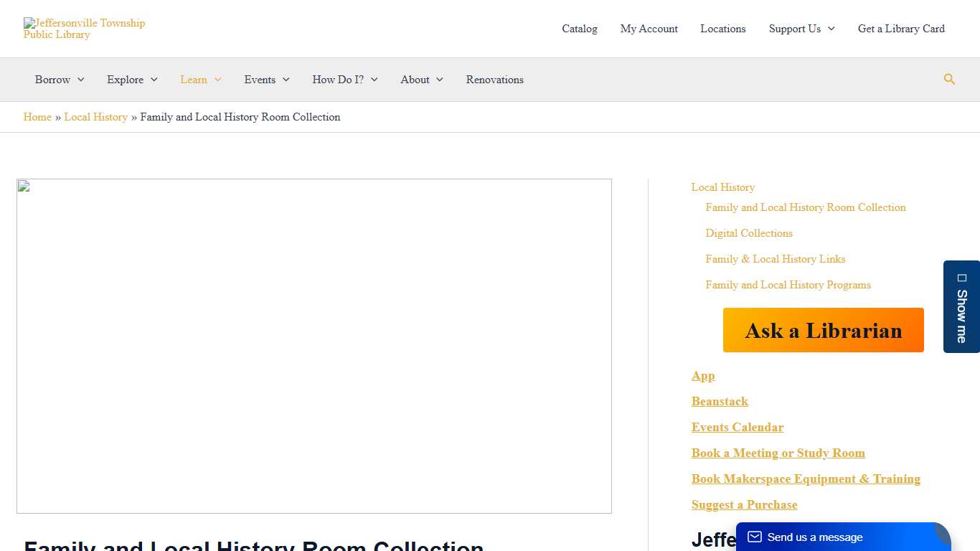Go to Home in the breadcrumb
This screenshot has height=551, width=980.
pos(37,117)
